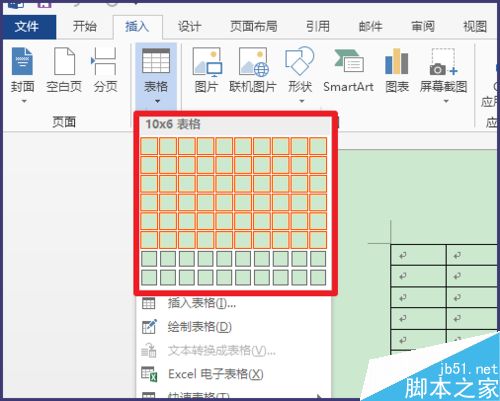Screen dimensions: 500x401
Task: Switch to the 开始 ribbon tab
Action: click(85, 27)
